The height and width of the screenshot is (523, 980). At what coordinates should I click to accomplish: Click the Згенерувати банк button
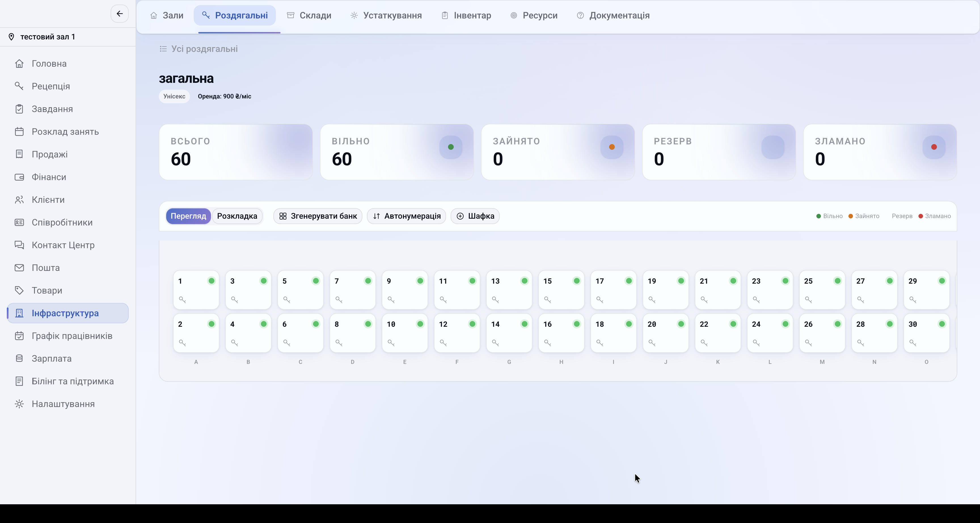coord(318,216)
